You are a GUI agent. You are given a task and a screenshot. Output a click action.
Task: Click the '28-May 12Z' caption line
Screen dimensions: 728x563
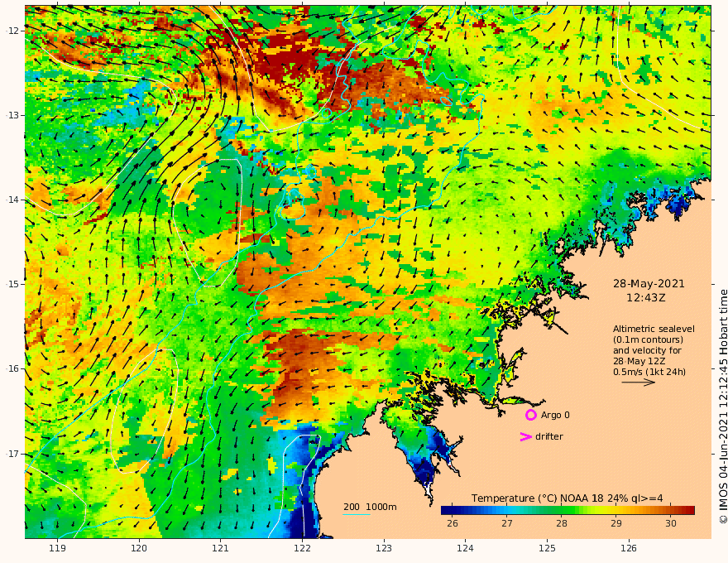[639, 362]
